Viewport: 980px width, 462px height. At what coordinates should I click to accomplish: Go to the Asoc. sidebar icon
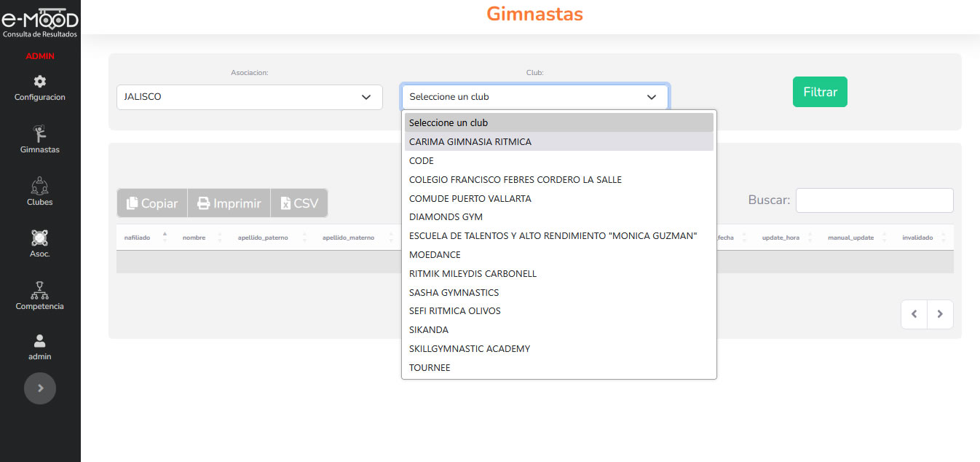pos(40,238)
